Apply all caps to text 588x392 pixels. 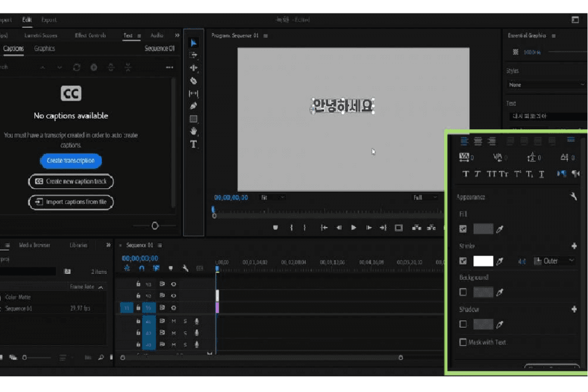click(491, 174)
